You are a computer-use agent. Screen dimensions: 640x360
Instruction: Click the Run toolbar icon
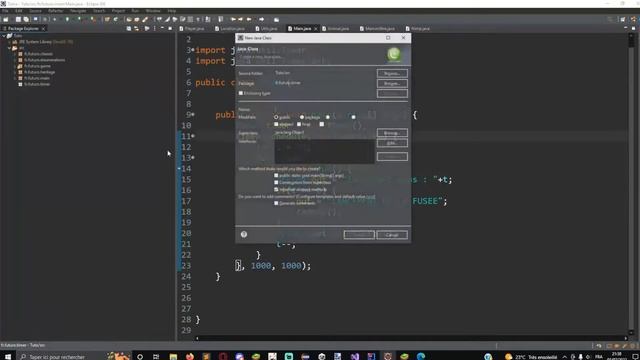(67, 19)
